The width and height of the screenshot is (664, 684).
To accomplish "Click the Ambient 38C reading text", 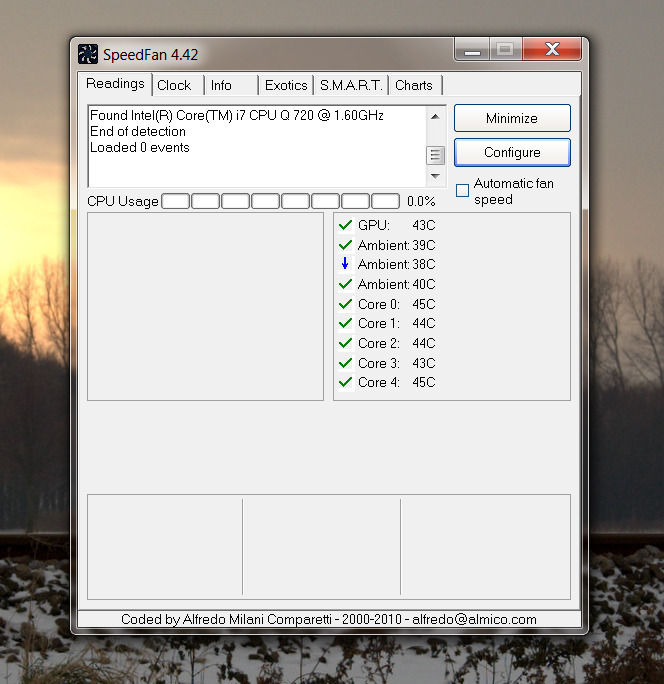I will (x=397, y=264).
